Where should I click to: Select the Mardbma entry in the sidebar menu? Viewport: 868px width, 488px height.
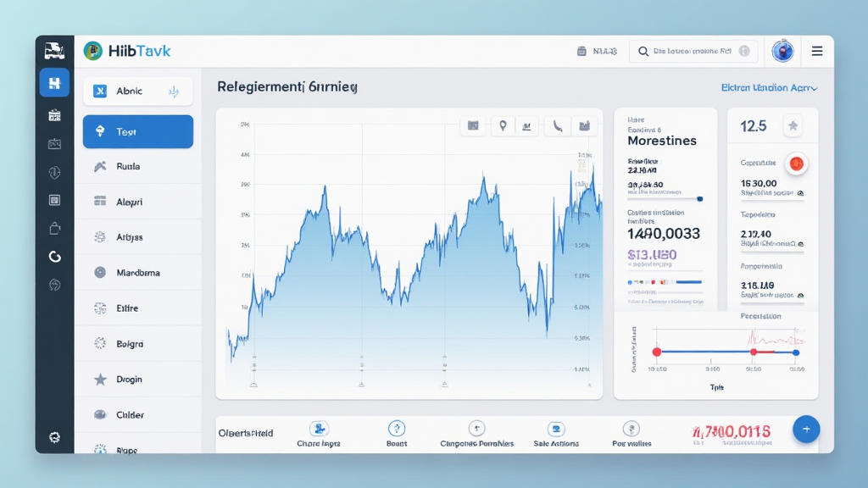point(137,272)
